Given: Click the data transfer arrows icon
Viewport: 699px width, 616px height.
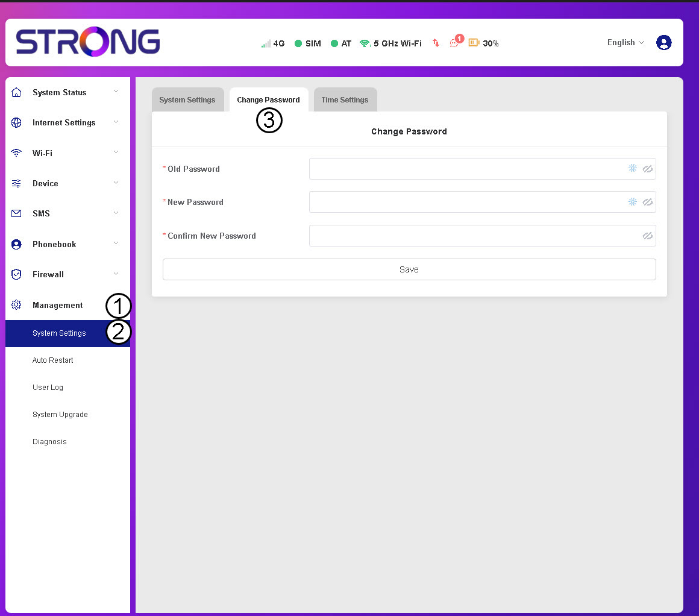Looking at the screenshot, I should tap(436, 43).
